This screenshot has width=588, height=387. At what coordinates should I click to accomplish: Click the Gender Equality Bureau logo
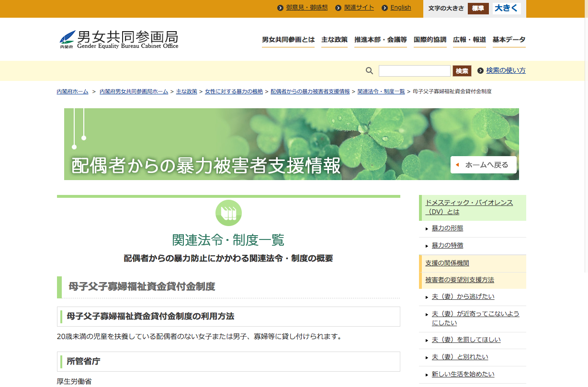[119, 39]
